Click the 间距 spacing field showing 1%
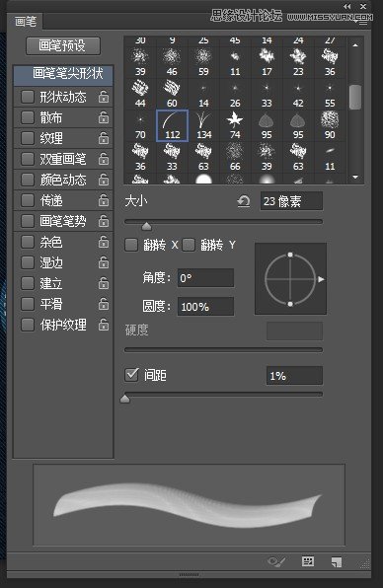 coord(294,375)
